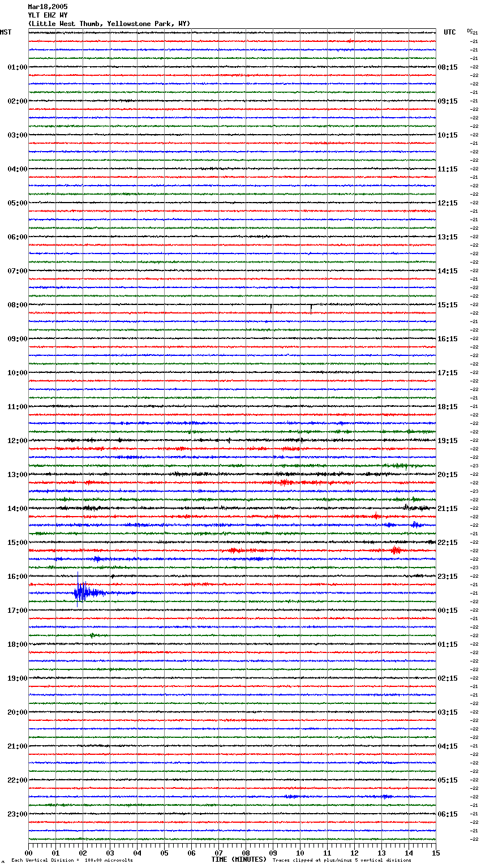
Task: Pick minute 12 on the bottom axis
Action: point(354,853)
